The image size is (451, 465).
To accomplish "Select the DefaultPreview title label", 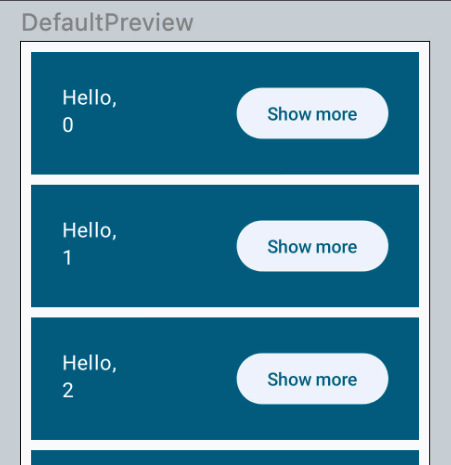I will click(107, 23).
